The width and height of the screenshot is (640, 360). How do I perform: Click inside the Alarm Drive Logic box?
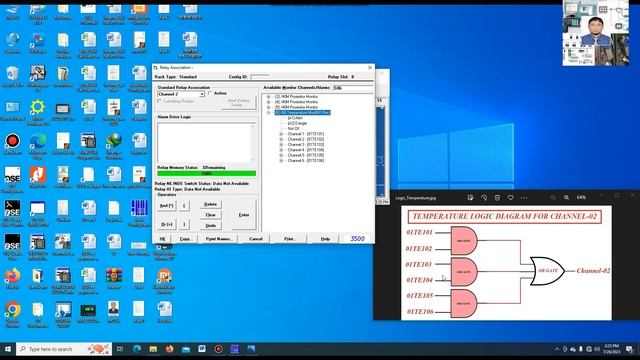coord(204,143)
